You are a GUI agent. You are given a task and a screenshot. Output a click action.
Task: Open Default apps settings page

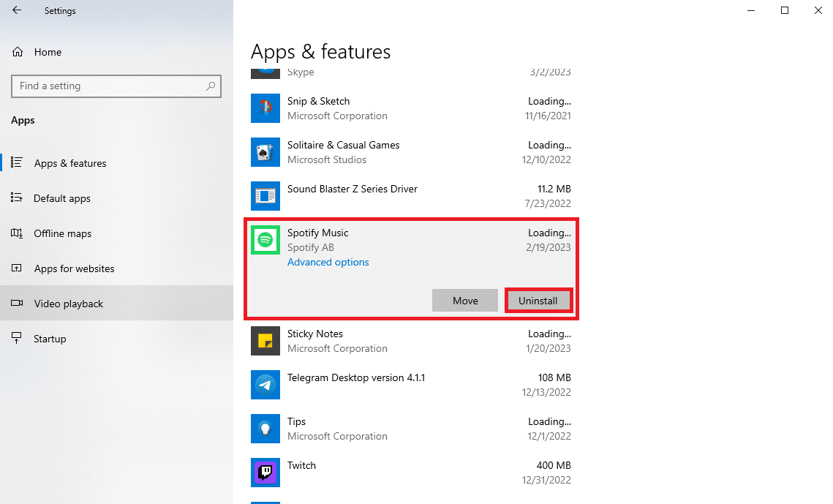(116, 198)
